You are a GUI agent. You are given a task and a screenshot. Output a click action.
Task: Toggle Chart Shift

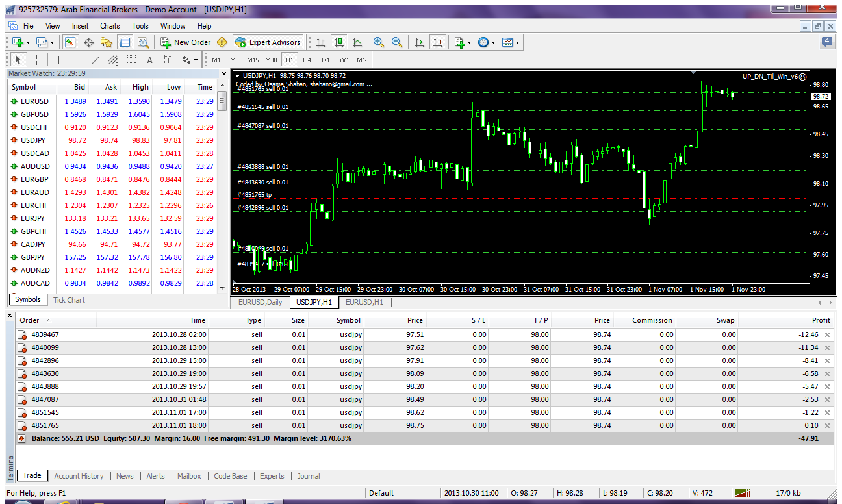(438, 42)
